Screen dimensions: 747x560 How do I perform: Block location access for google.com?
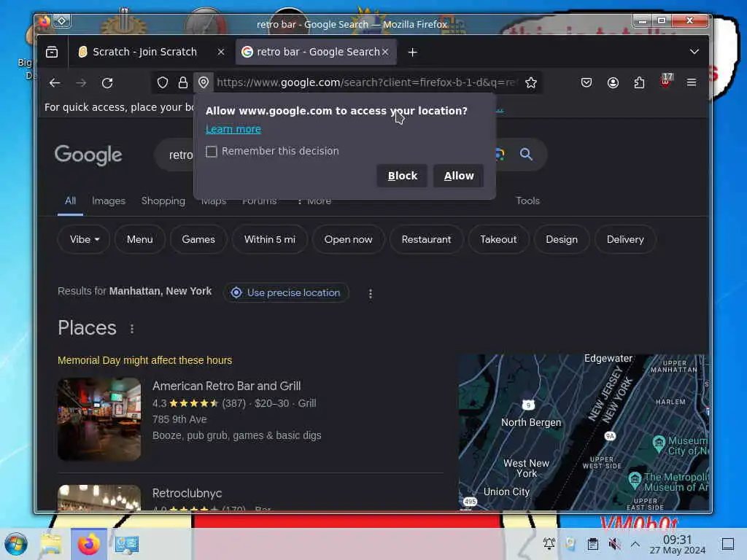point(402,176)
